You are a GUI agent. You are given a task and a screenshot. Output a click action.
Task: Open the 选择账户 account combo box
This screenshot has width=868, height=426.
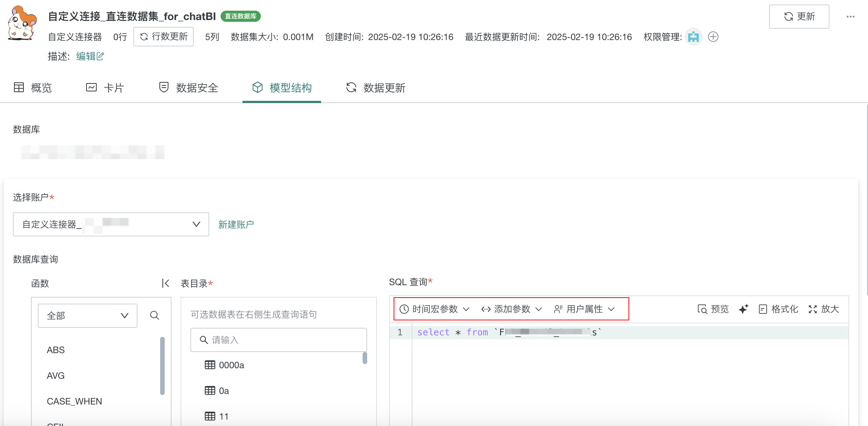111,224
